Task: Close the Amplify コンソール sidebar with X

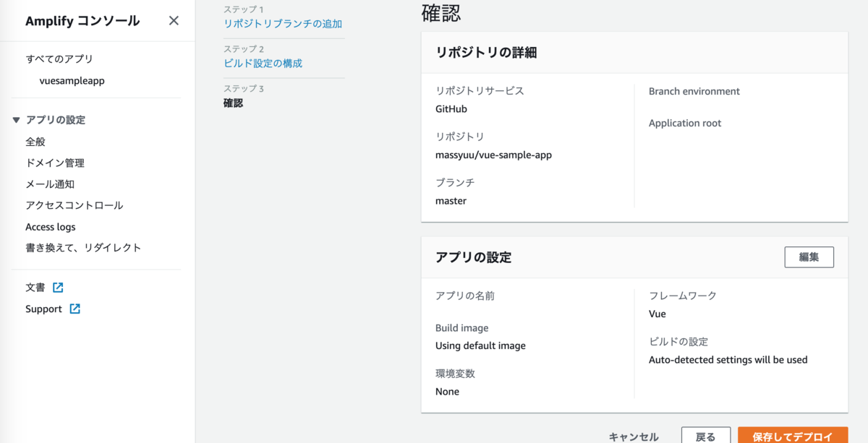Action: (174, 21)
